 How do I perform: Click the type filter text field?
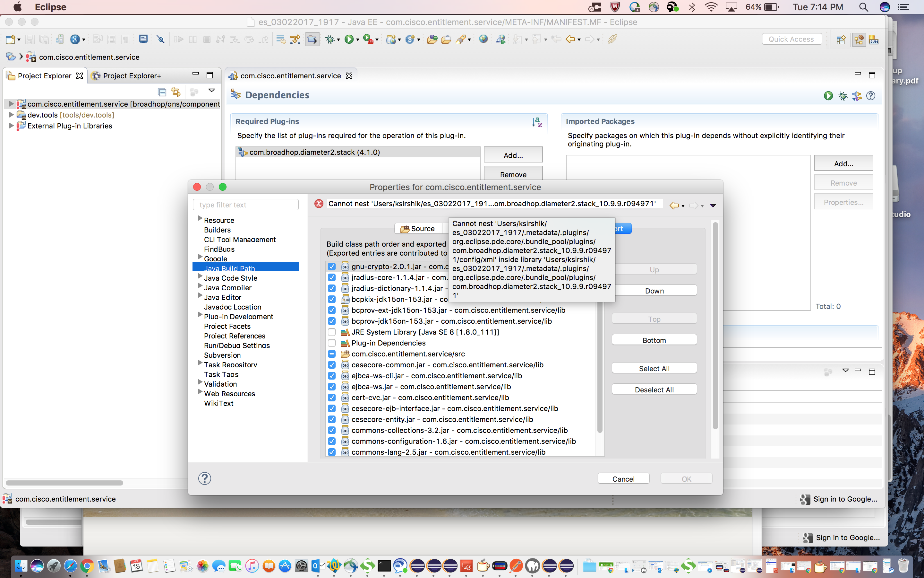pyautogui.click(x=245, y=205)
